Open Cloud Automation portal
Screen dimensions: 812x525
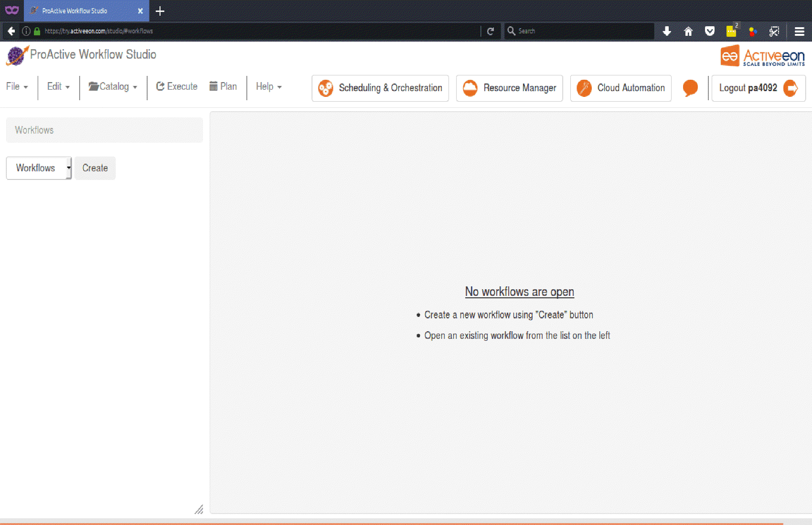click(x=621, y=88)
